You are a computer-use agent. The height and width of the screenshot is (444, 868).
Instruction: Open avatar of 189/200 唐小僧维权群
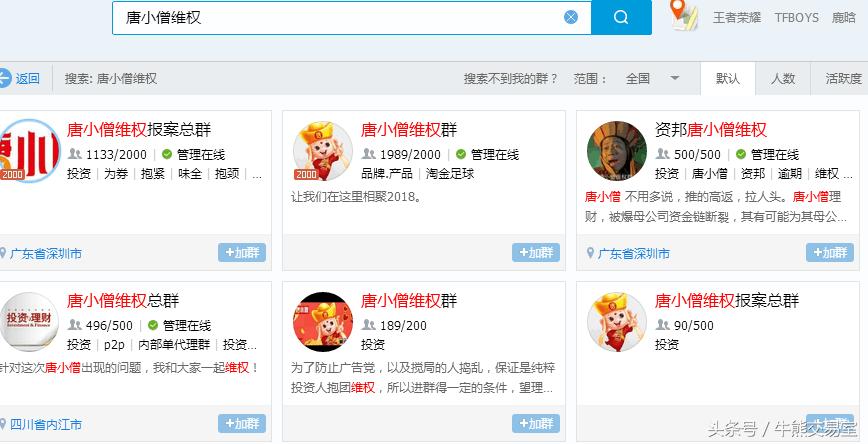point(323,322)
